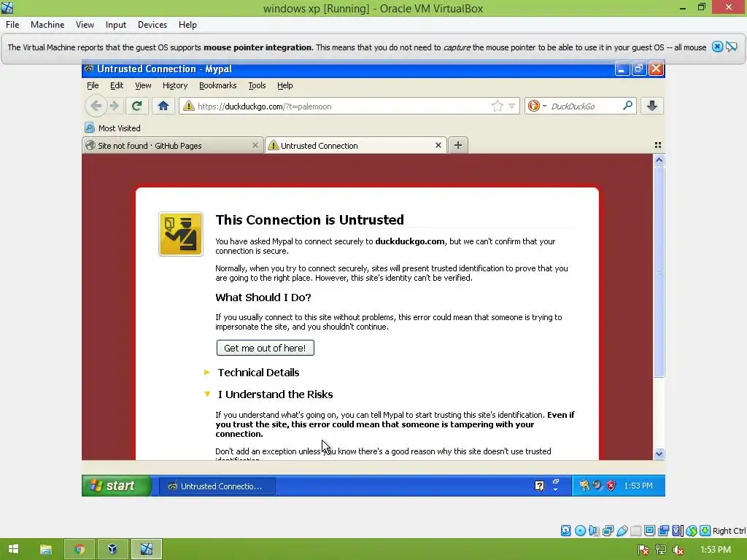
Task: Click the VirtualBox recording status icon
Action: [x=663, y=531]
